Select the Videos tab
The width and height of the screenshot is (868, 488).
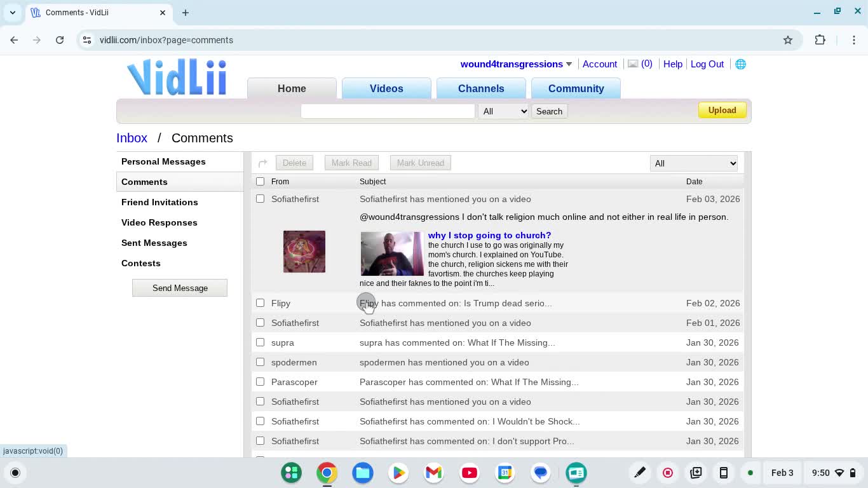(x=386, y=88)
